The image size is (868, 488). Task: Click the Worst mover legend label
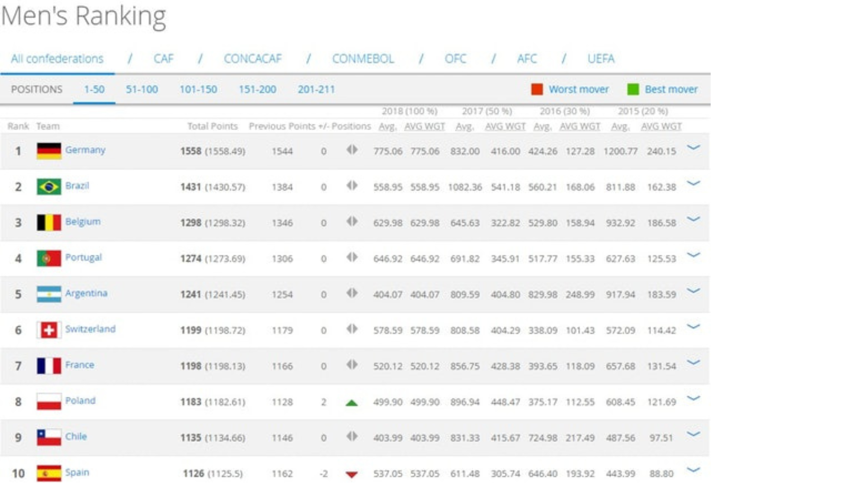579,89
